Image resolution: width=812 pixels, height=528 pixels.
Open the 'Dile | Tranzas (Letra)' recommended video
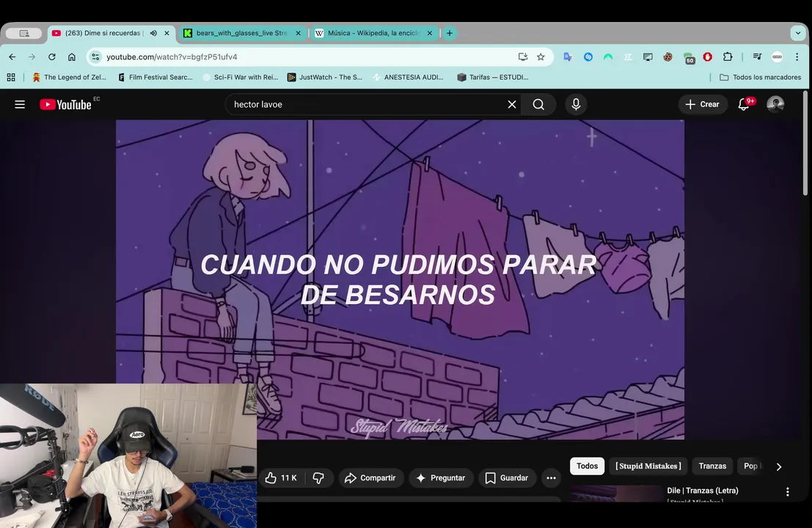pos(702,491)
